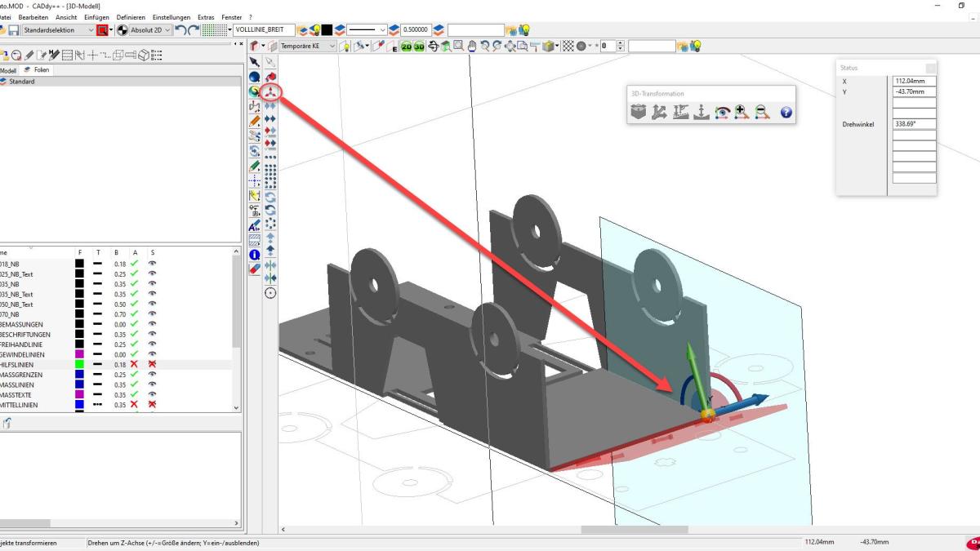Open the Standardselektion dropdown

click(x=91, y=30)
